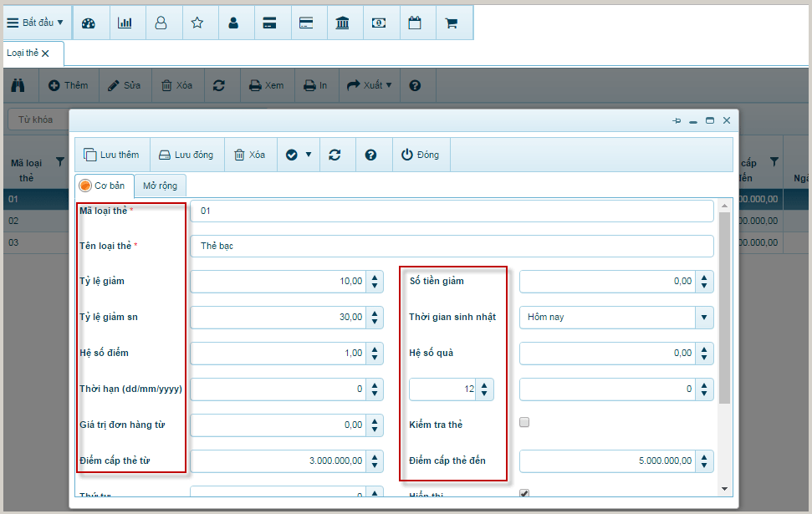Click the Xem preview button
Viewport: 812px width, 514px height.
[x=267, y=85]
